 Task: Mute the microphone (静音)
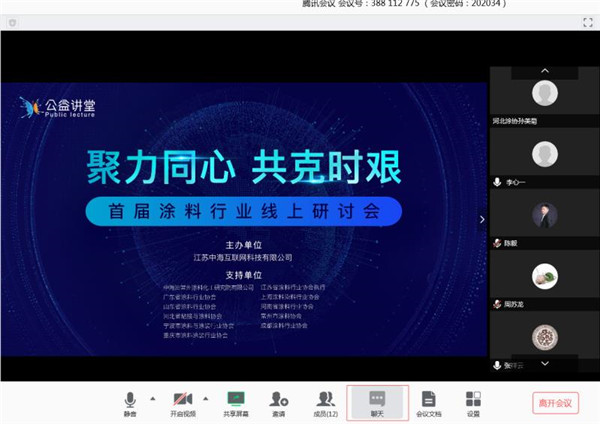pyautogui.click(x=130, y=403)
